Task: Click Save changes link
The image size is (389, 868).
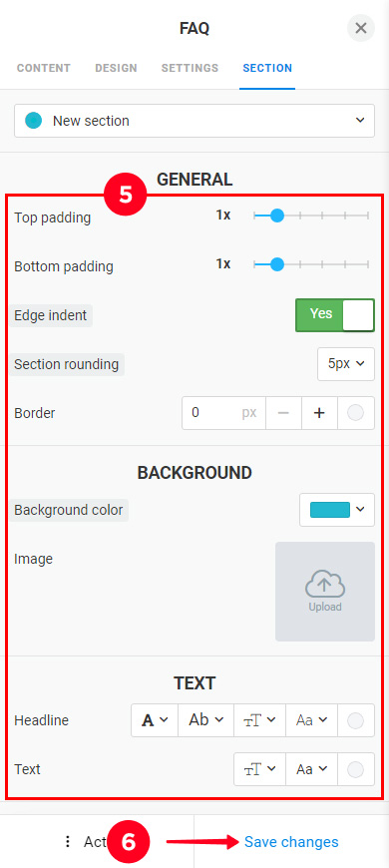Action: (291, 842)
